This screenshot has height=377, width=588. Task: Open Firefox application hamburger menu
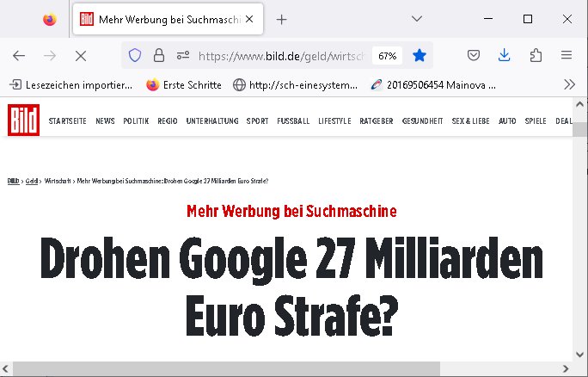(567, 56)
